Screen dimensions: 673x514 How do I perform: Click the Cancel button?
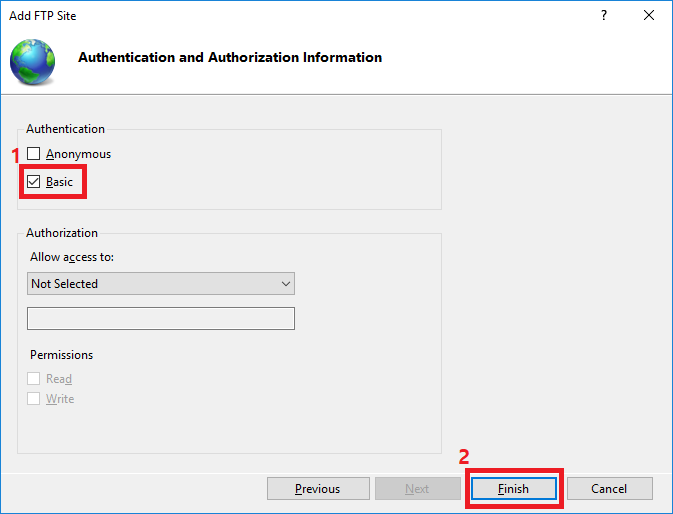609,488
